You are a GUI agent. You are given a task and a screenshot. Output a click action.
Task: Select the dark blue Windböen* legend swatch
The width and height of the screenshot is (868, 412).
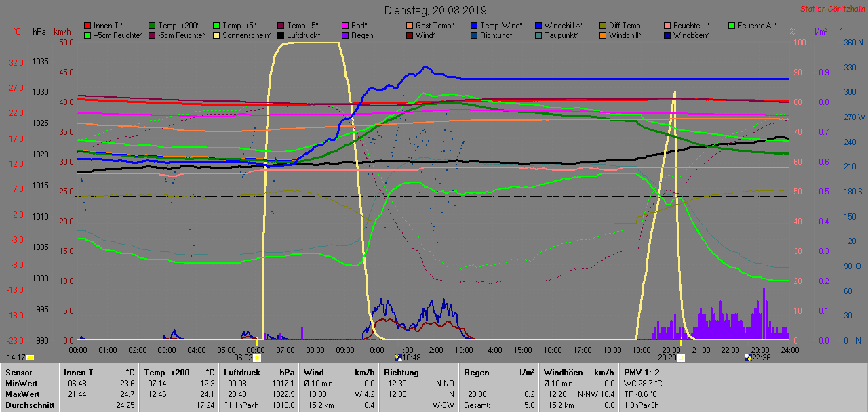click(x=667, y=35)
